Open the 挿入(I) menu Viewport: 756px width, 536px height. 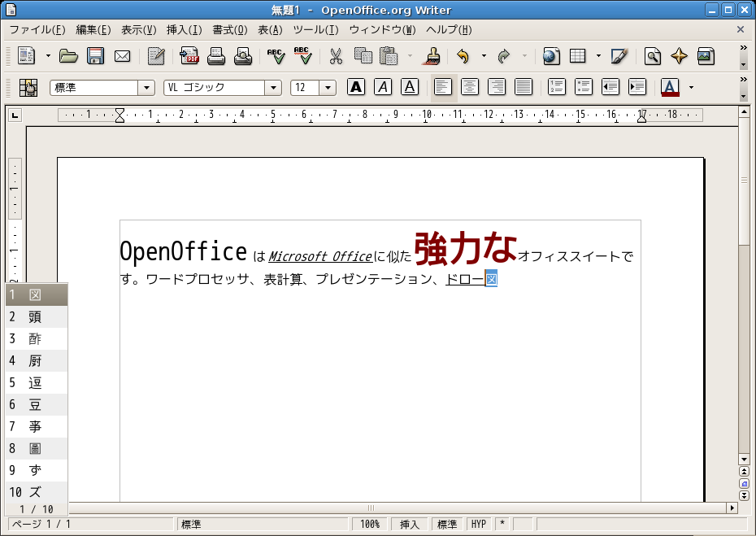pos(185,30)
